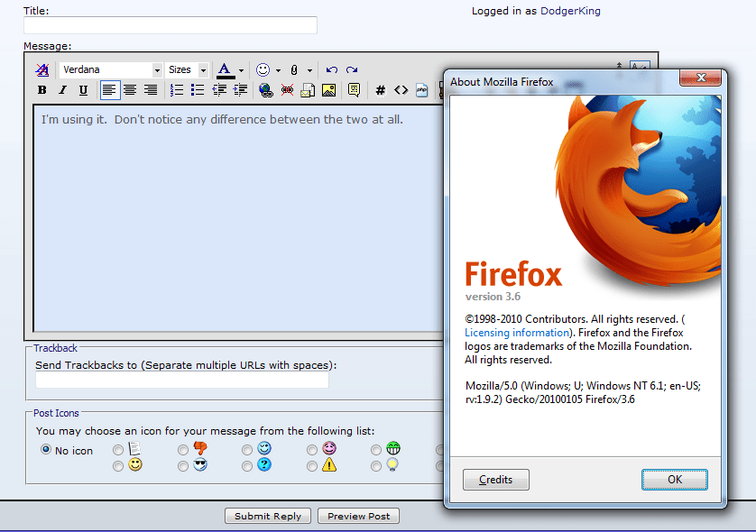Align message text right
This screenshot has height=532, width=756.
[x=151, y=90]
